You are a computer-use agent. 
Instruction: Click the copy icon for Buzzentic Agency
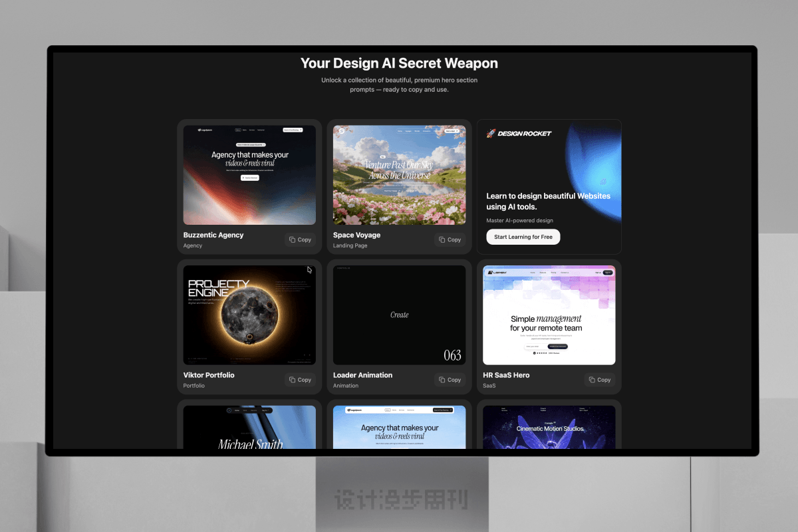click(293, 240)
